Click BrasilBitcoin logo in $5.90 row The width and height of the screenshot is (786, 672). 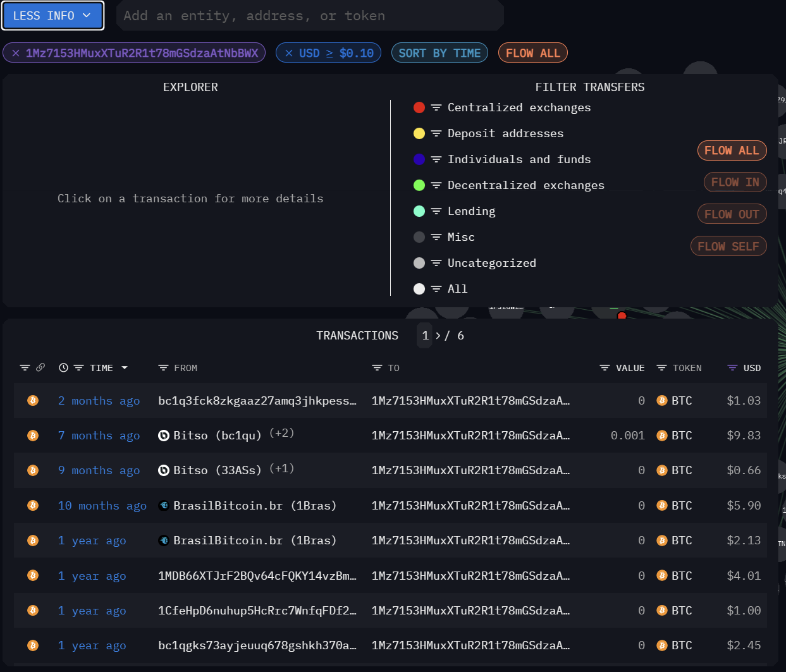point(163,505)
